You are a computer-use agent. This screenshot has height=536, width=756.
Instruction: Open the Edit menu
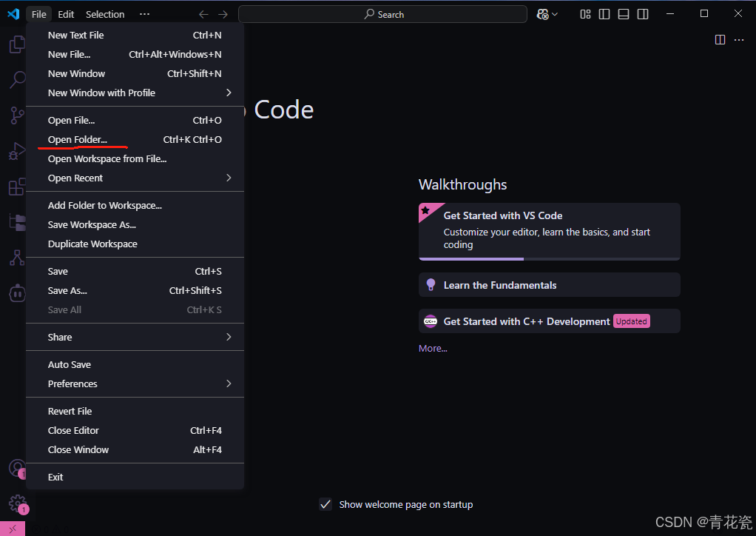pyautogui.click(x=66, y=15)
